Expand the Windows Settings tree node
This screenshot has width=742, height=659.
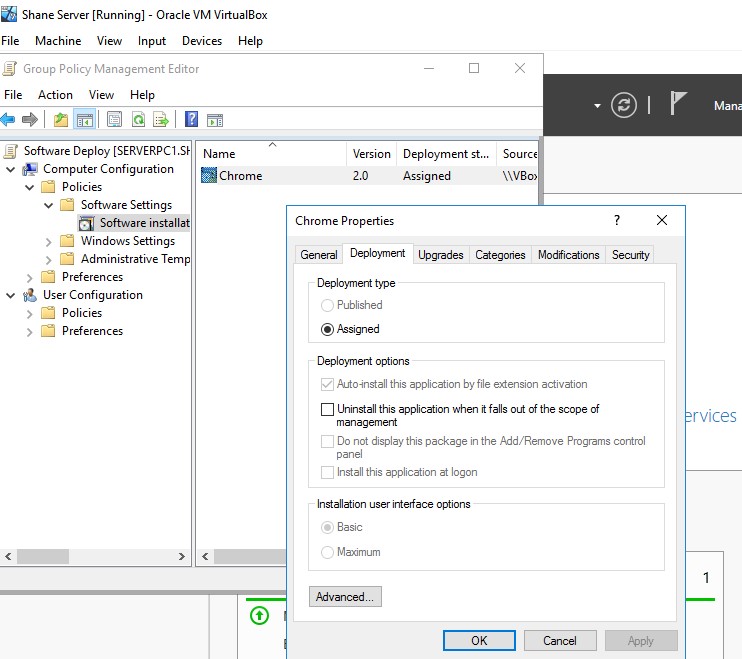tap(48, 242)
